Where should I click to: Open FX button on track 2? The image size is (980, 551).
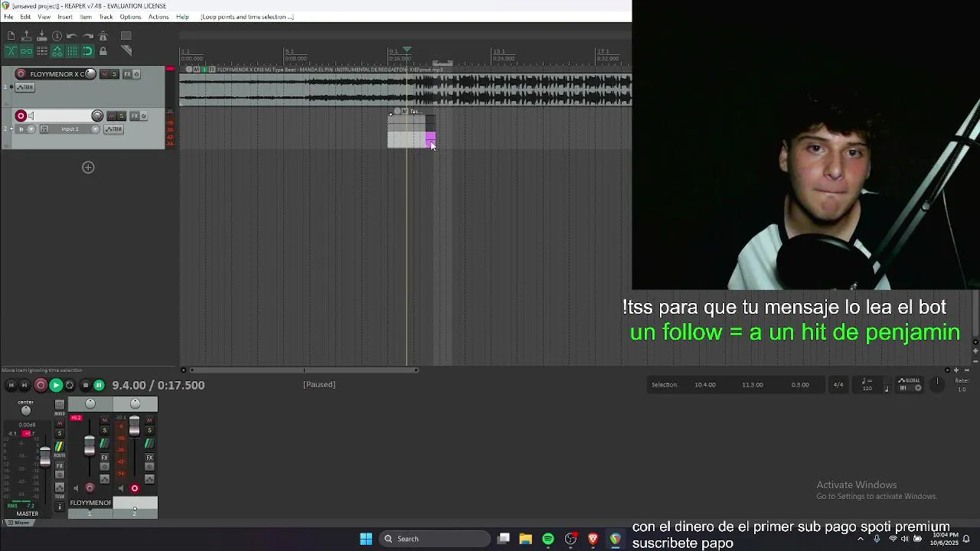pos(134,116)
